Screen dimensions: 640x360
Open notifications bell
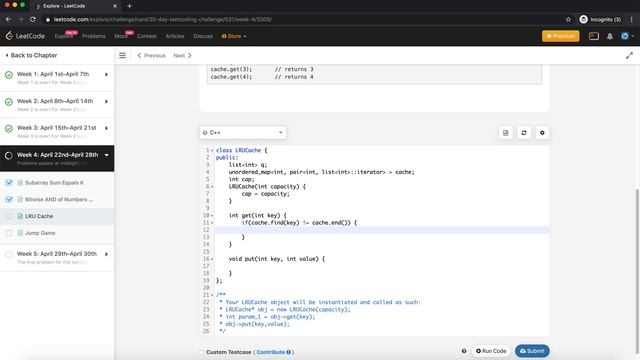[x=610, y=36]
